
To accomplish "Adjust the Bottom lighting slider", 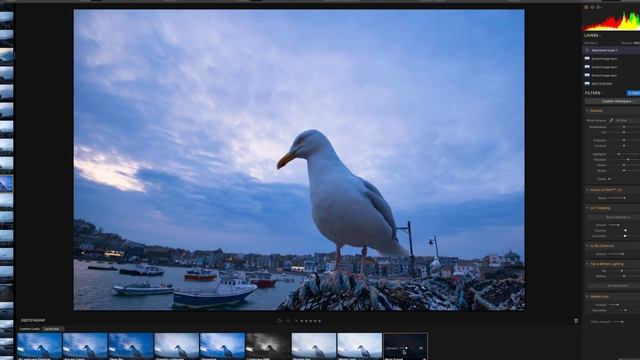I will tap(624, 276).
